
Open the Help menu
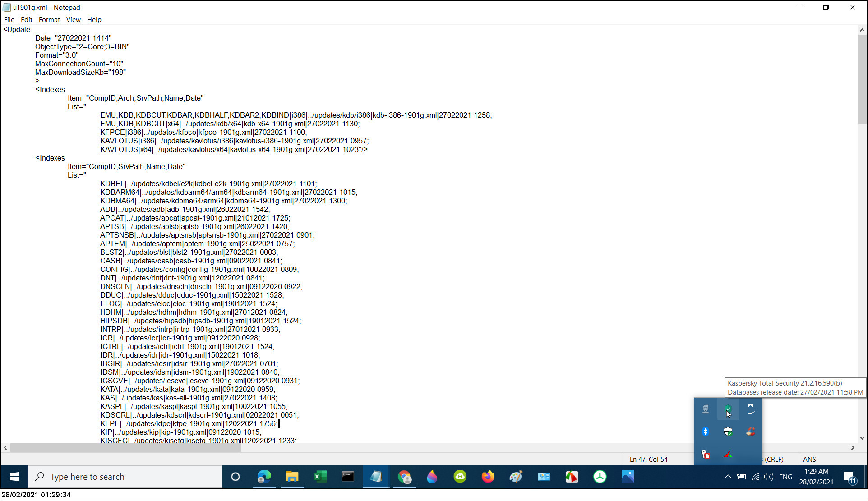[x=94, y=20]
